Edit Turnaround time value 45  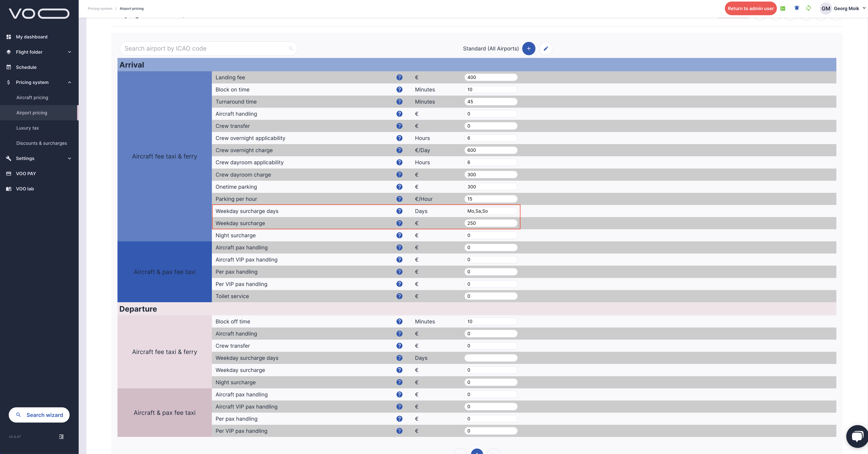click(491, 101)
